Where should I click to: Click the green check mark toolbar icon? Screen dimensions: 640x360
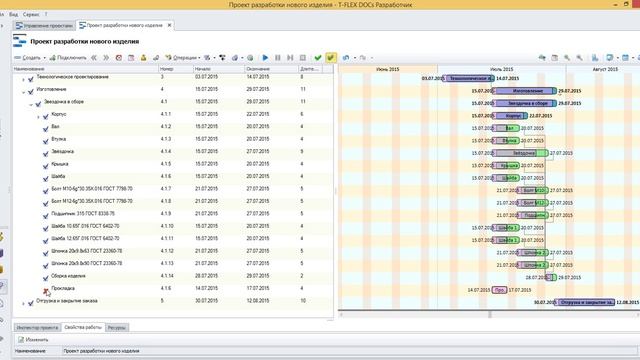[318, 58]
